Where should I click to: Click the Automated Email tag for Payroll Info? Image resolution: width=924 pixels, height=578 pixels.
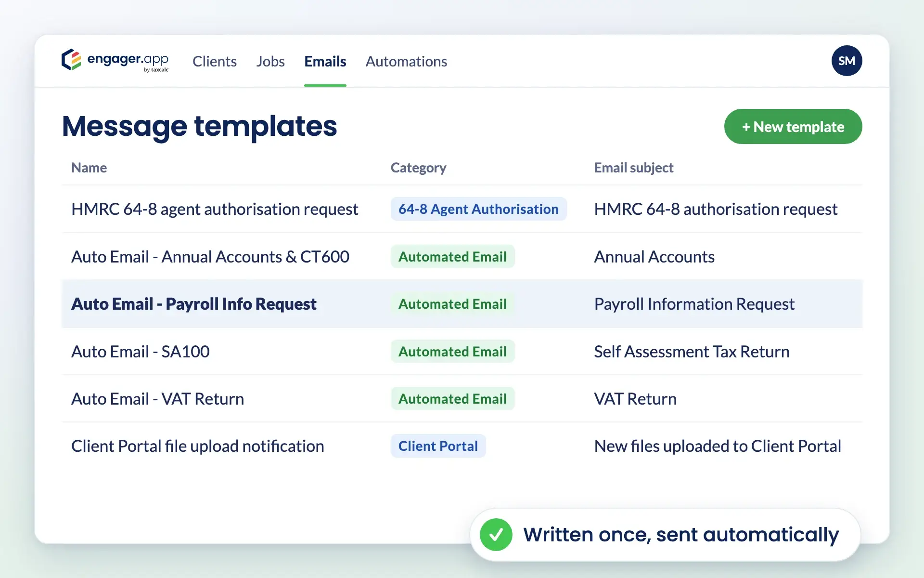pyautogui.click(x=452, y=304)
